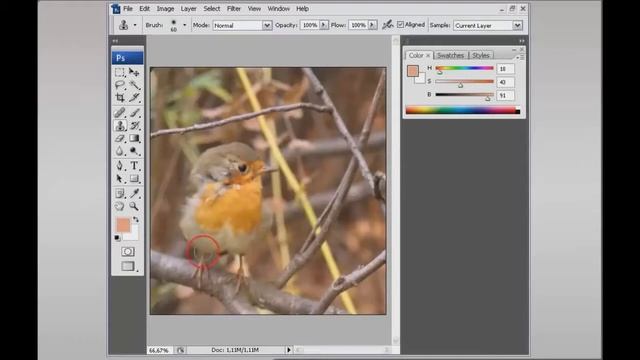
Task: Select the Move tool
Action: pyautogui.click(x=134, y=73)
